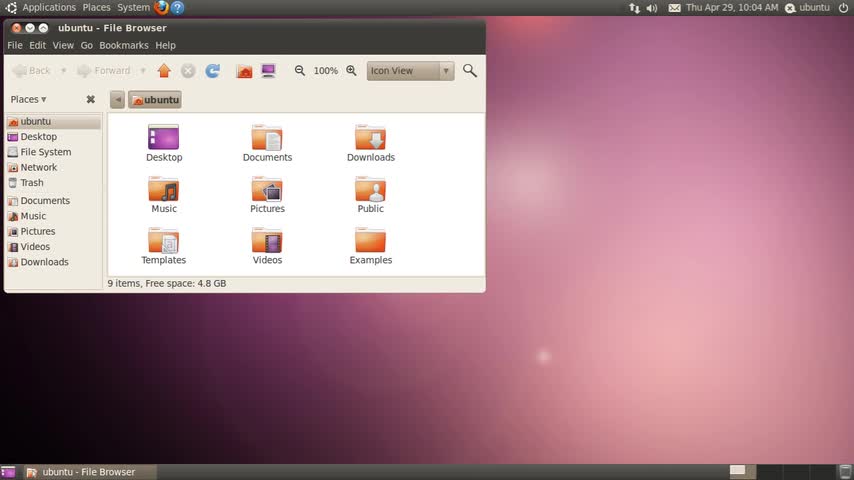Select Documents bookmark in the sidebar
Screen dimensions: 854x480
click(x=53, y=200)
